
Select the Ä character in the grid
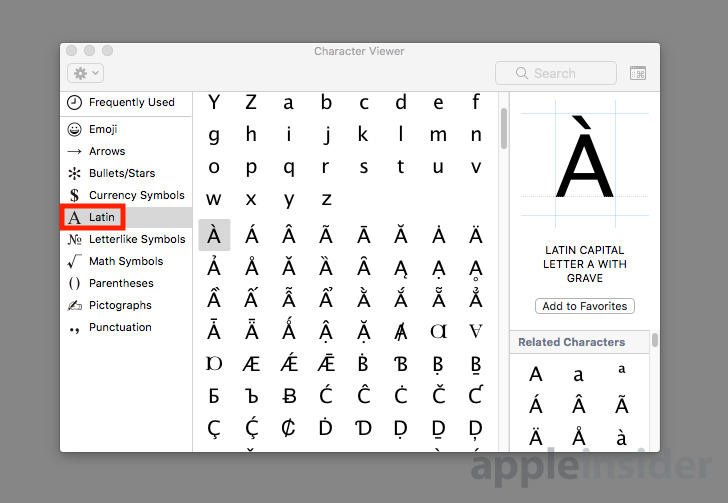click(x=476, y=235)
